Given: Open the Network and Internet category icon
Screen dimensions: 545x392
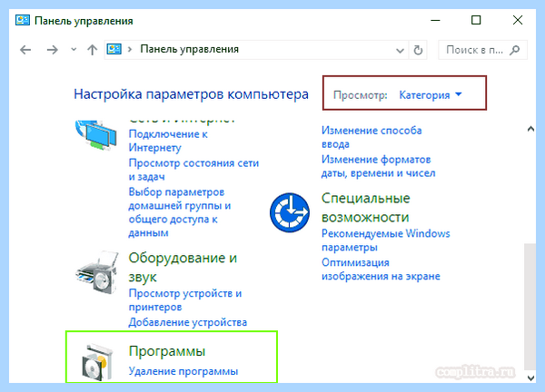Looking at the screenshot, I should [96, 135].
